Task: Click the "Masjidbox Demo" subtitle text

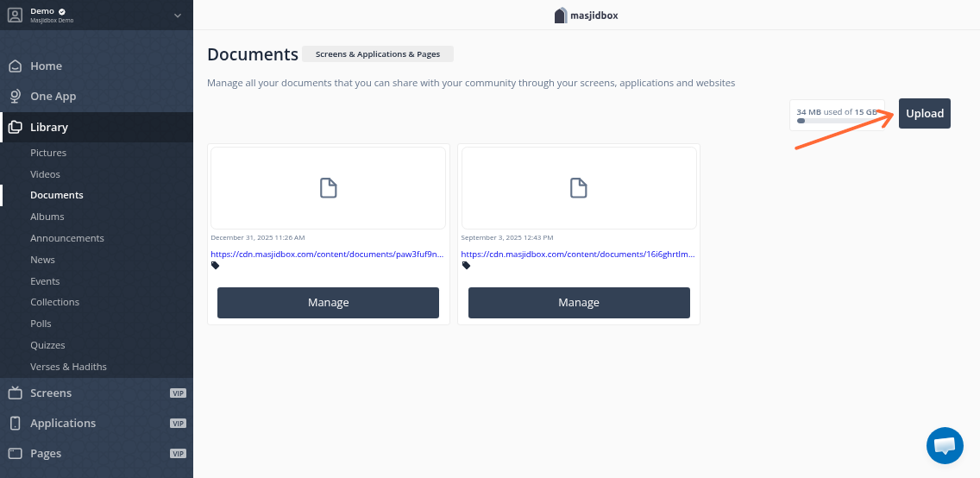Action: (x=52, y=21)
